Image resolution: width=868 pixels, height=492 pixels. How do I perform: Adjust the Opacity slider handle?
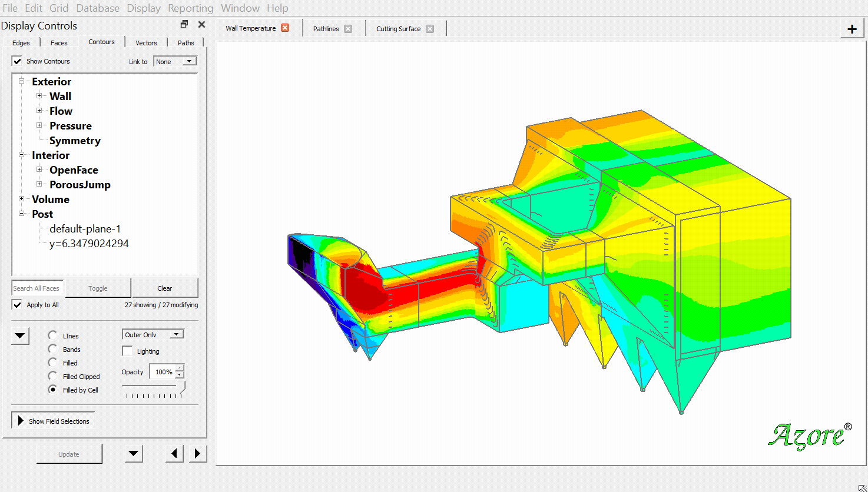[181, 386]
